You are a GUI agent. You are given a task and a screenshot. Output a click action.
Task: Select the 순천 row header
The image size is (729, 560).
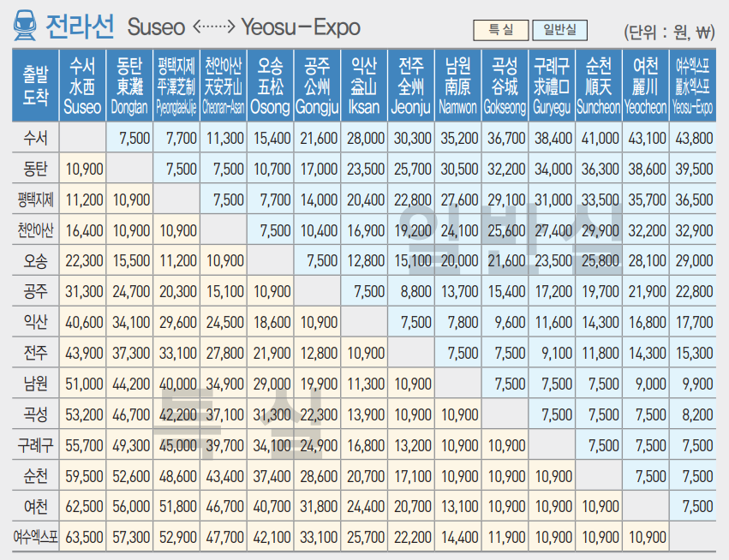(x=35, y=476)
